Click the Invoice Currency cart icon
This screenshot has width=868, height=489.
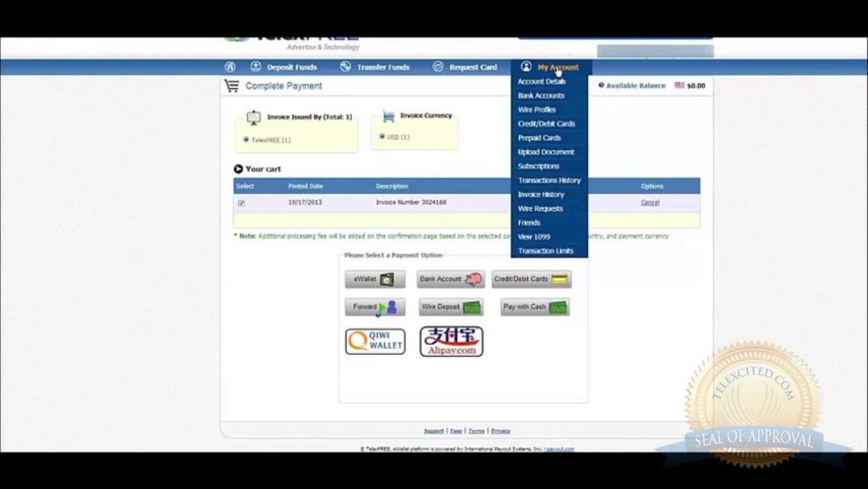(x=388, y=116)
